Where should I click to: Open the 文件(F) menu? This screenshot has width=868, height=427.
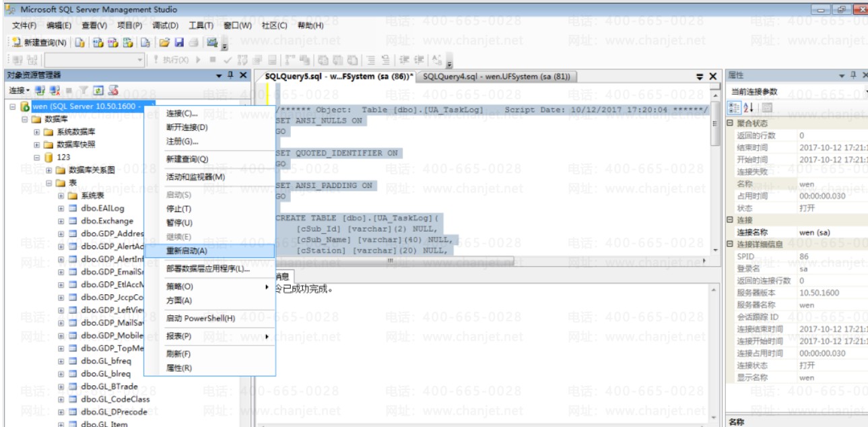(24, 26)
